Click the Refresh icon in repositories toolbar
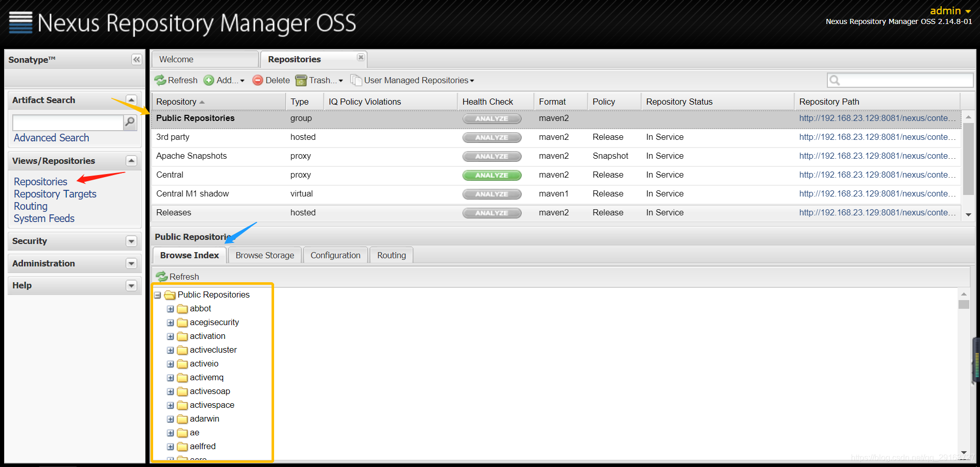The image size is (980, 467). 160,80
